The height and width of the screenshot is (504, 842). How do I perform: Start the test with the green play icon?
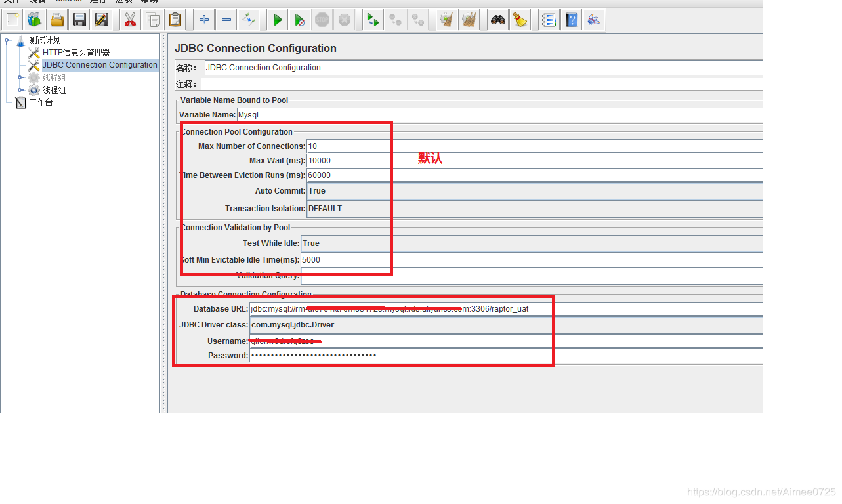(278, 20)
